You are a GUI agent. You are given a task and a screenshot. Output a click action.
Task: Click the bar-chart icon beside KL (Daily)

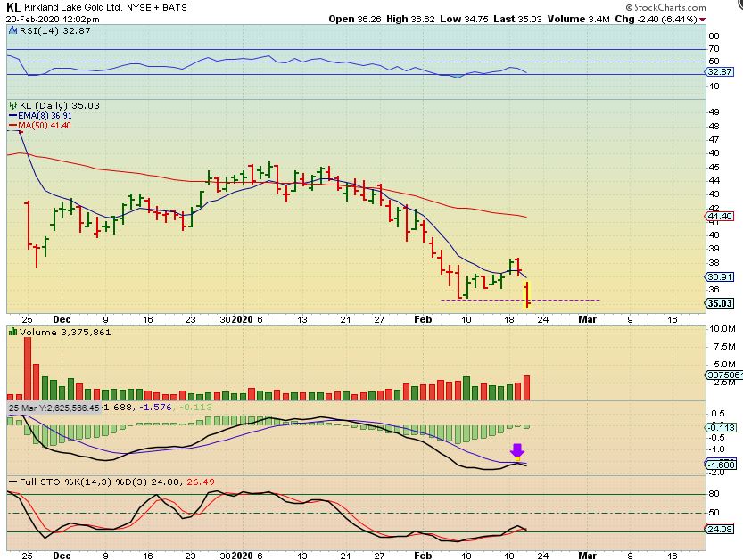click(13, 105)
